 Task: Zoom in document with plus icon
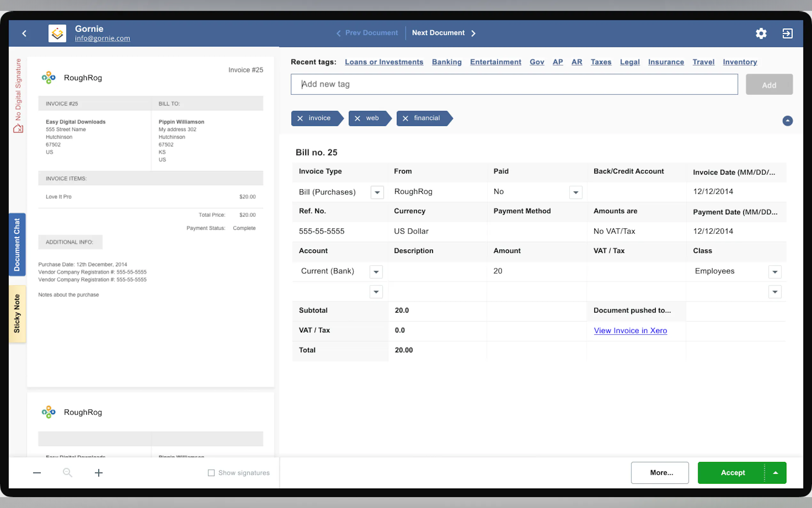coord(98,473)
